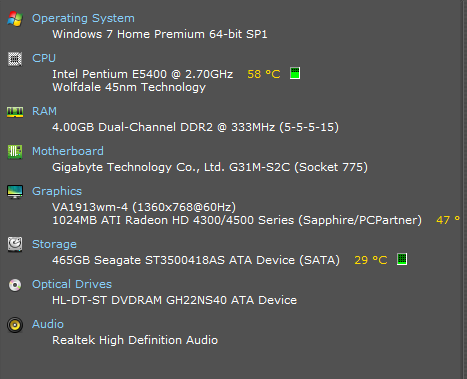This screenshot has width=467, height=379.
Task: Click the vertical scrollbar on the right edge
Action: point(464,189)
